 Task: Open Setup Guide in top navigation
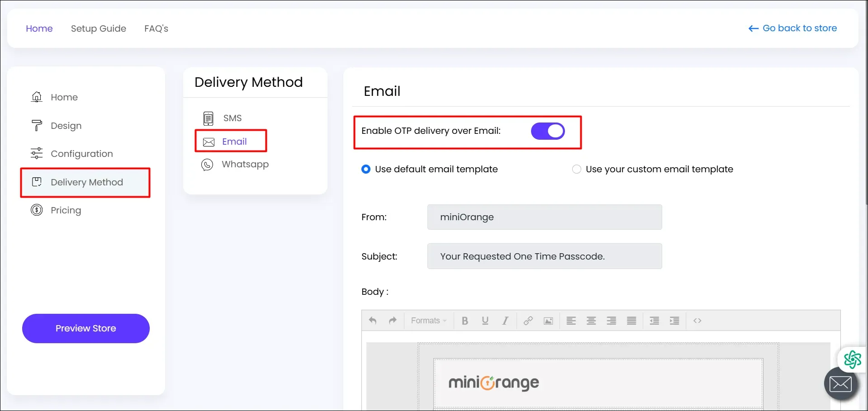[x=99, y=28]
